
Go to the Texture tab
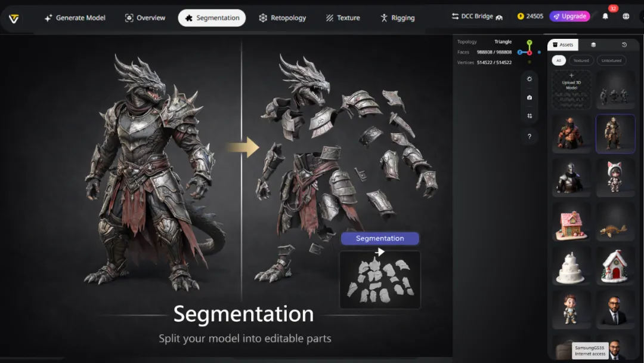click(x=343, y=18)
